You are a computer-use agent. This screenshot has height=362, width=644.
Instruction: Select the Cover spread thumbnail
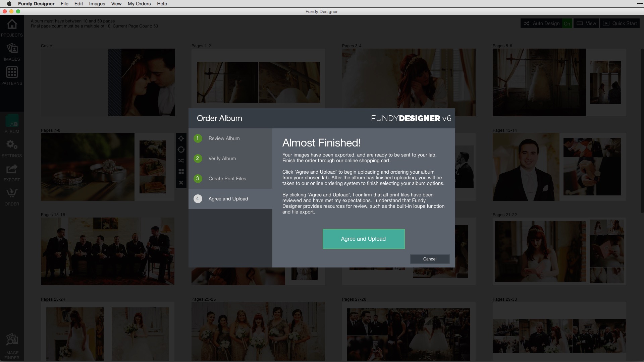tap(108, 82)
